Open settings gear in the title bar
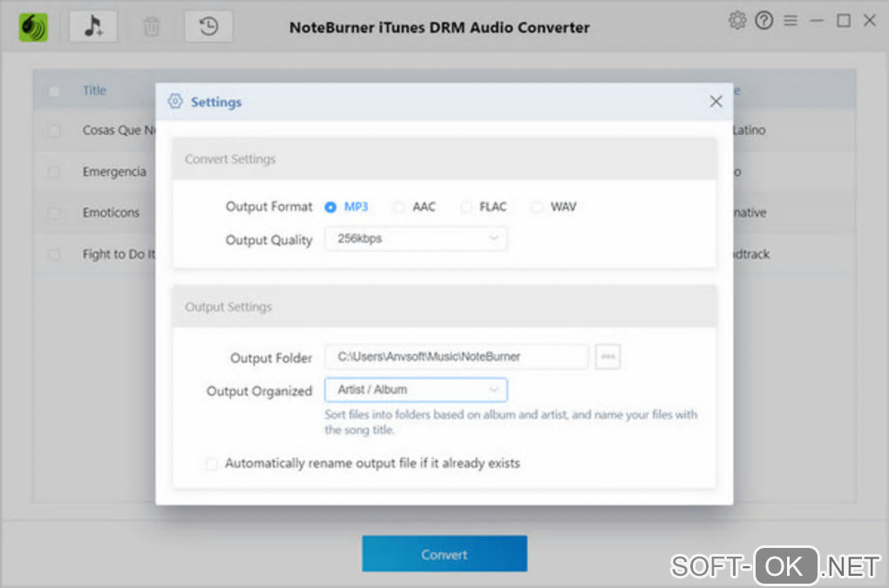This screenshot has width=889, height=588. click(x=737, y=21)
